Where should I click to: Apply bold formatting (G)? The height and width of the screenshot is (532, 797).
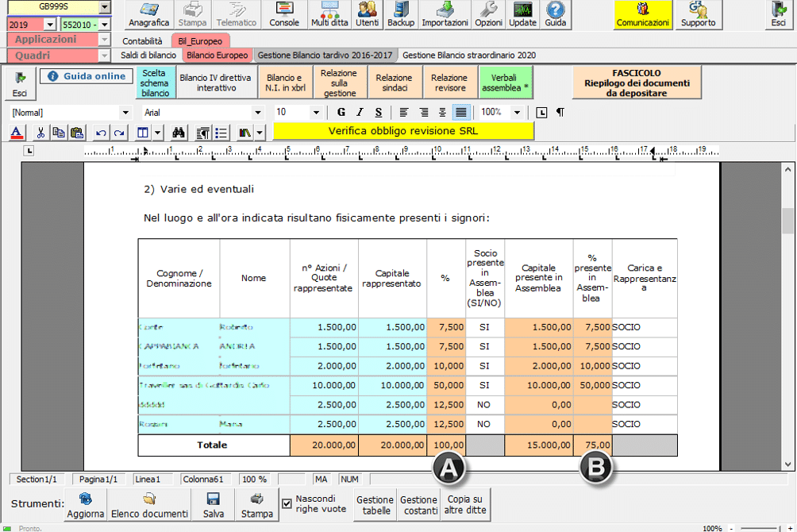click(341, 113)
